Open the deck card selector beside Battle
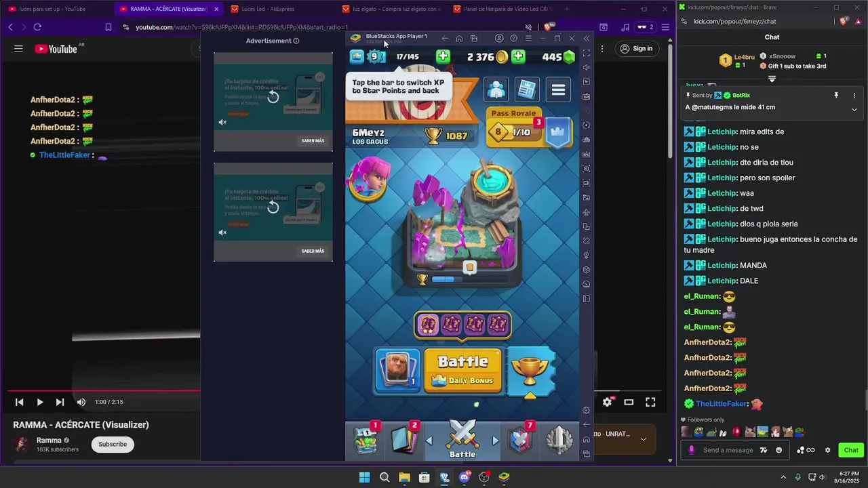Image resolution: width=868 pixels, height=488 pixels. tap(398, 370)
